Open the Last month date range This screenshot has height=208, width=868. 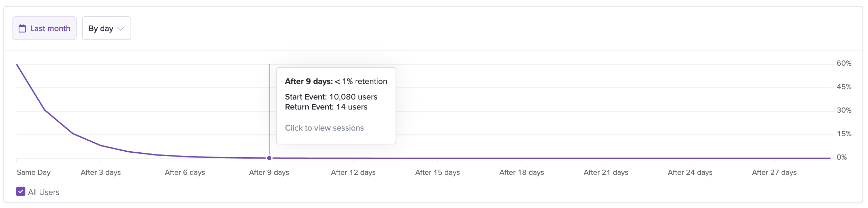click(45, 28)
